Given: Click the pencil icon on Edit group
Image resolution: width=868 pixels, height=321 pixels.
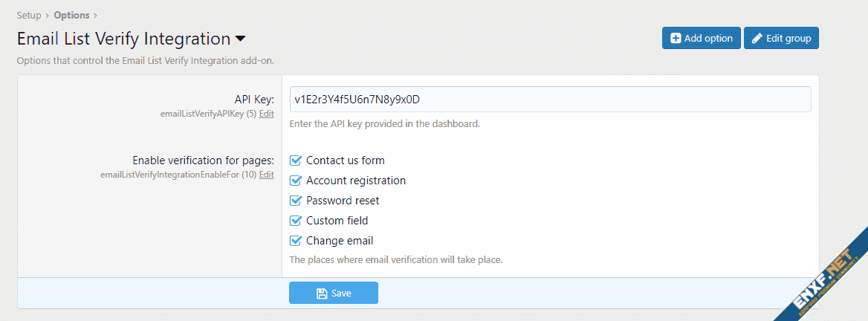Looking at the screenshot, I should [x=757, y=39].
